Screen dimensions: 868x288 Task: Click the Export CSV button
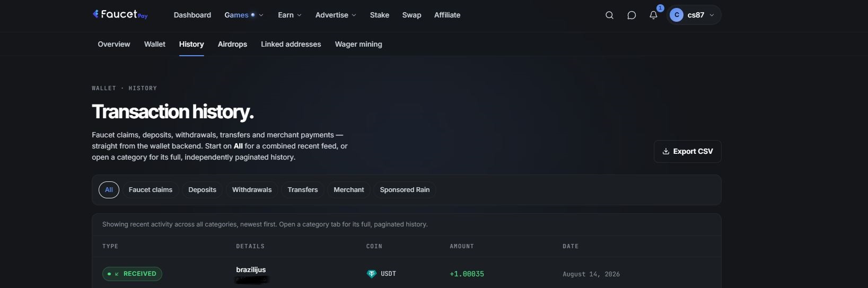[687, 151]
